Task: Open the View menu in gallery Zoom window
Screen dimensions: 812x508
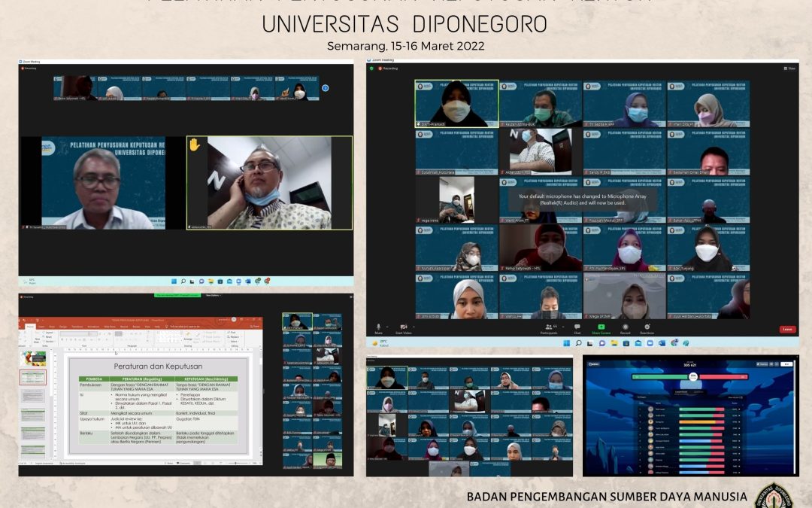Action: (x=789, y=68)
